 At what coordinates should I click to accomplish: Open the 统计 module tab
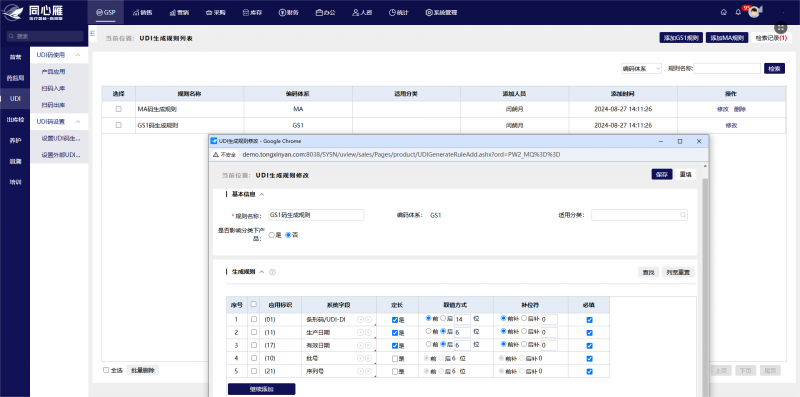(398, 12)
